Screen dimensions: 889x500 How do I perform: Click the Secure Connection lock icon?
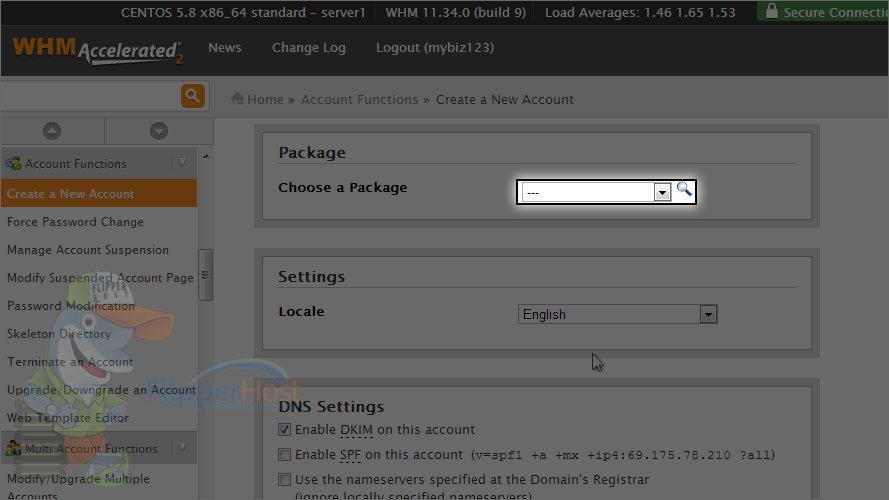tap(771, 11)
